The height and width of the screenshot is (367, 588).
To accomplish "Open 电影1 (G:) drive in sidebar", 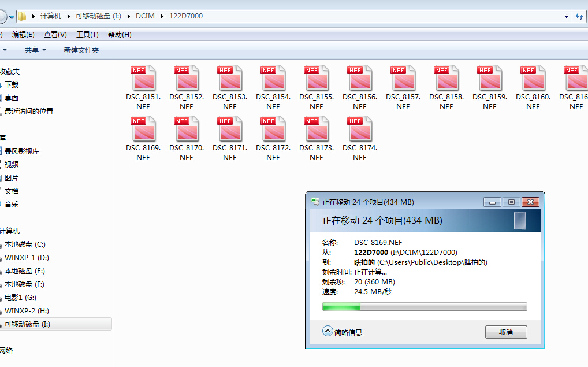I will 20,298.
